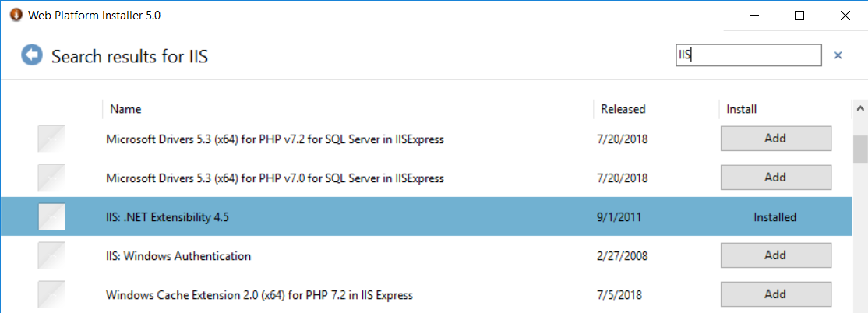
Task: Clear the search with the X icon
Action: click(838, 55)
